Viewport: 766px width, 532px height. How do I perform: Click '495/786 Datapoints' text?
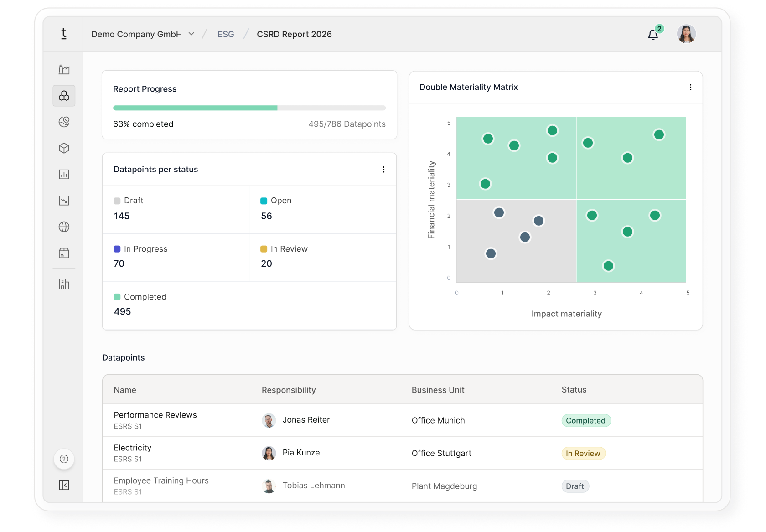347,124
